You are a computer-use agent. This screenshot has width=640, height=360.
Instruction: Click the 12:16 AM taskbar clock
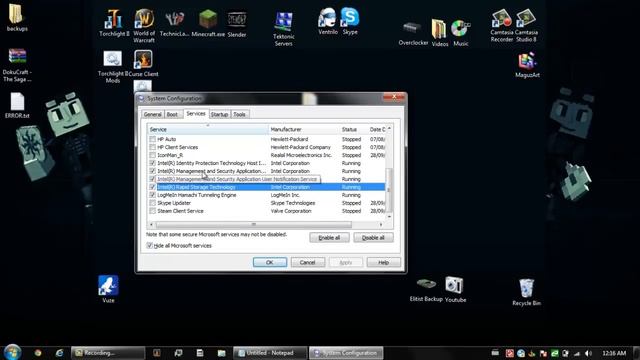tap(614, 353)
